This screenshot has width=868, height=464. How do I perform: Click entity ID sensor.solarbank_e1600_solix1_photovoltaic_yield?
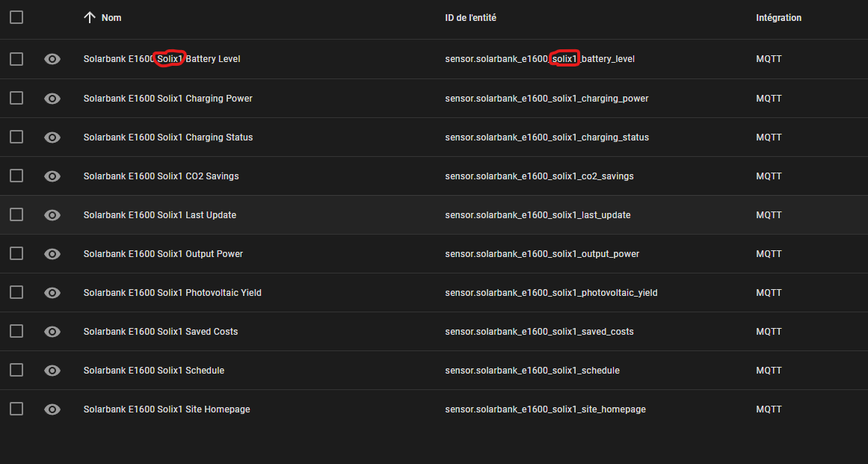coord(551,293)
